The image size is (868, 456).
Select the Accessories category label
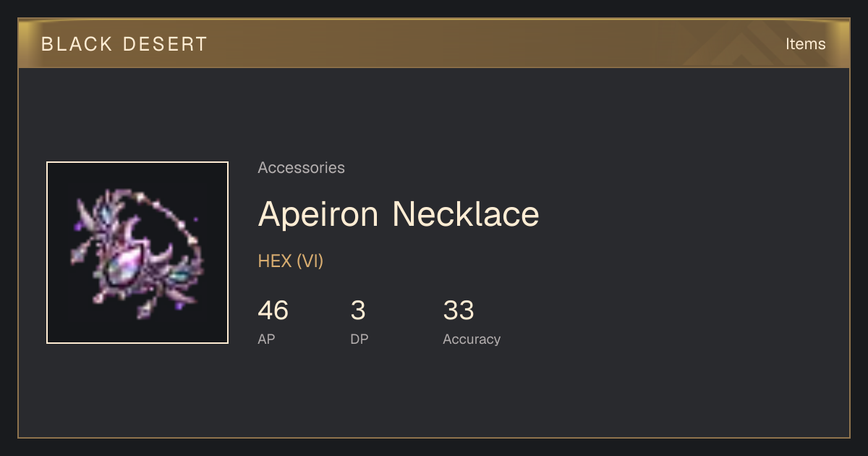pyautogui.click(x=301, y=168)
